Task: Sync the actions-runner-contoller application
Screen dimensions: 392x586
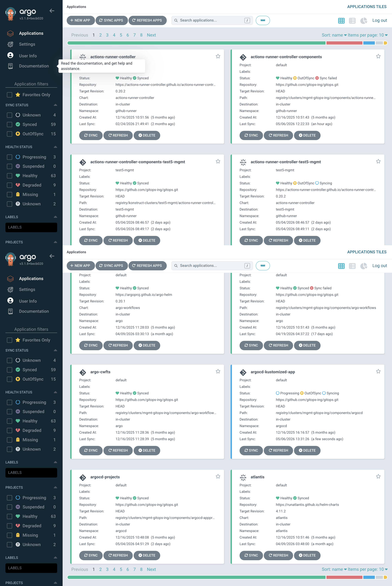Action: [91, 135]
